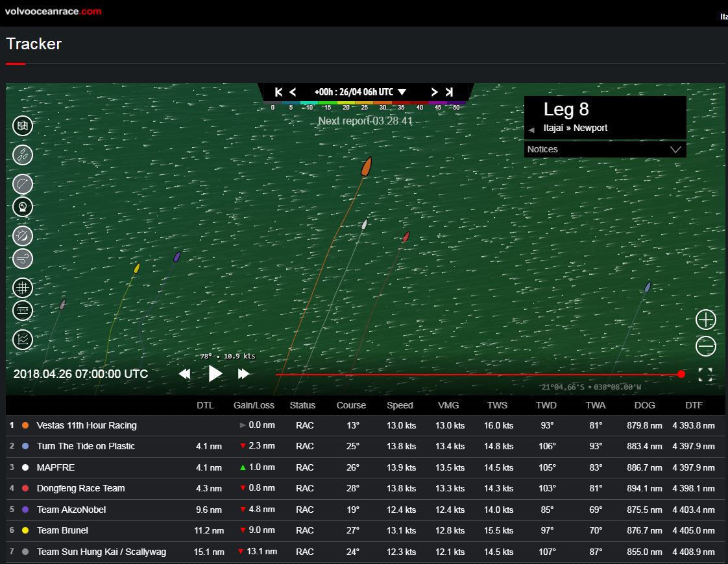Click MAPFRE green gain 1.0 nm value

(262, 467)
